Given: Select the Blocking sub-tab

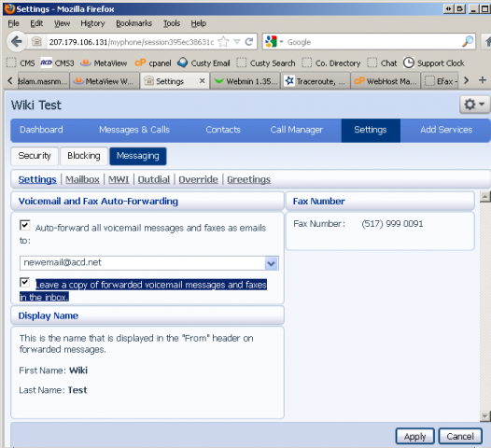Looking at the screenshot, I should click(x=84, y=156).
